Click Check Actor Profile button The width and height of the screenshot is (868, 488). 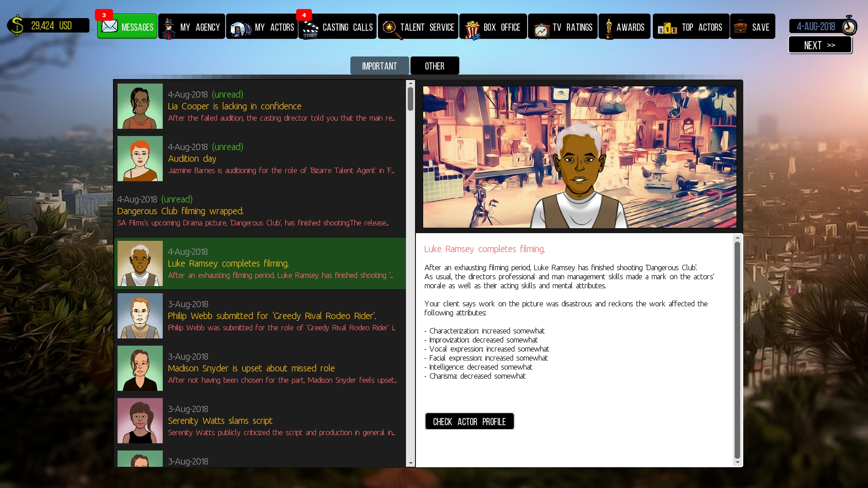469,422
